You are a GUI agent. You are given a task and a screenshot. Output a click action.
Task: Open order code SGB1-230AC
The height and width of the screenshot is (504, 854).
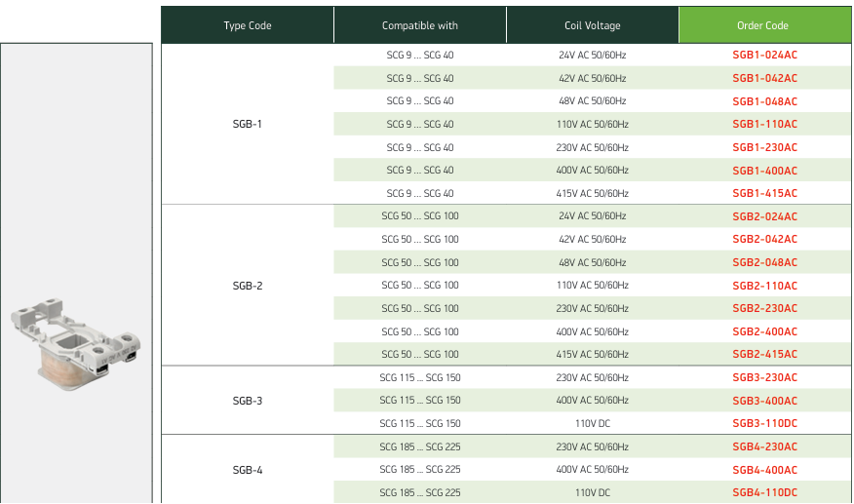pyautogui.click(x=764, y=147)
